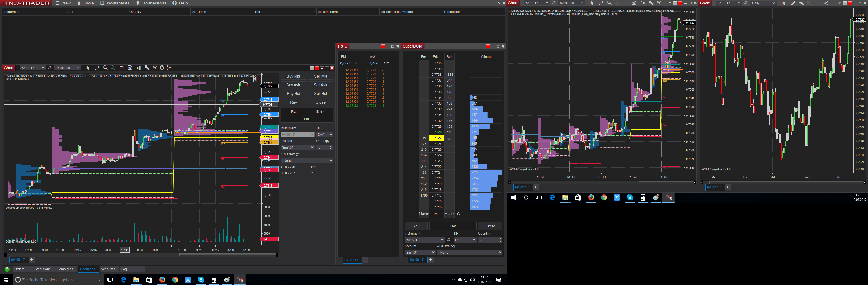The height and width of the screenshot is (285, 868).
Task: Zoom in on the 15 Minute chart
Action: (x=105, y=68)
